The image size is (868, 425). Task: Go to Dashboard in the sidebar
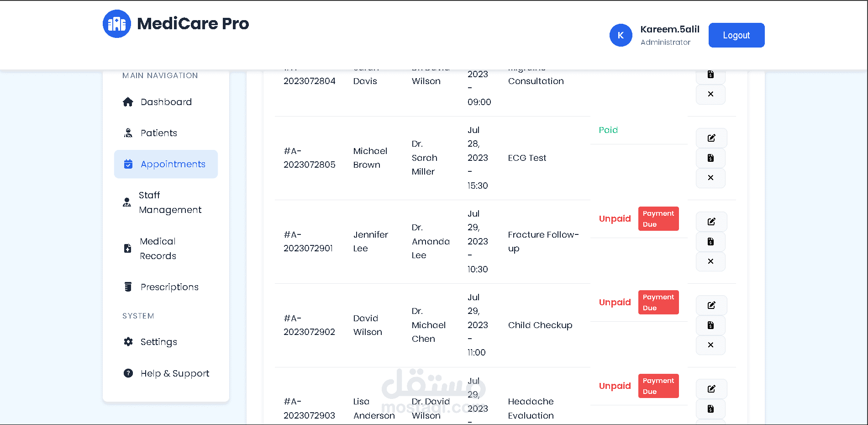click(x=166, y=102)
